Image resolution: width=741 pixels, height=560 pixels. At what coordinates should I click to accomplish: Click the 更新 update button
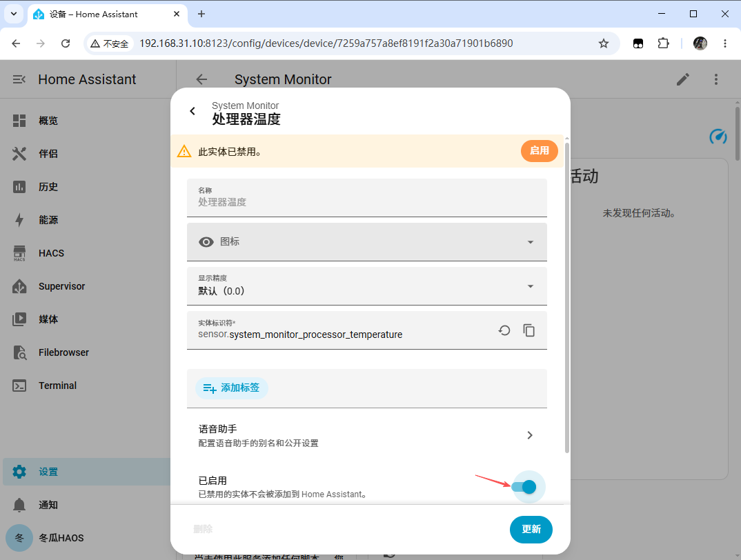531,529
